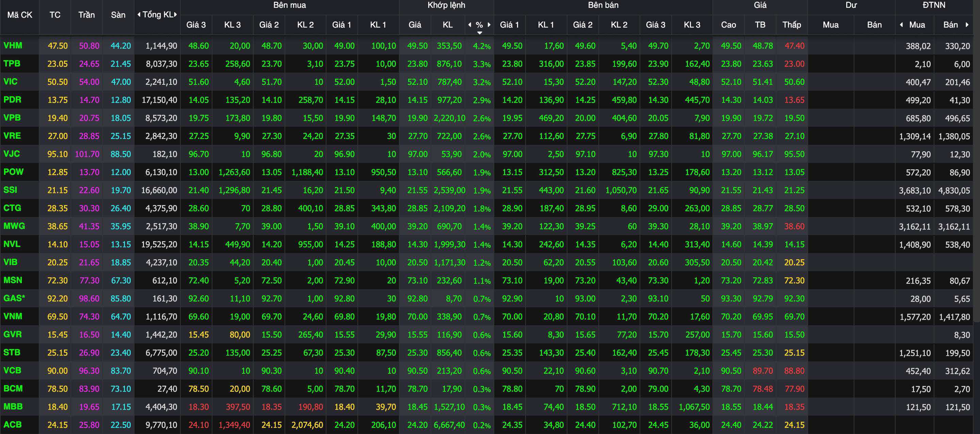Click Bên bán group header
Viewport: 980px width, 434px height.
pos(603,5)
